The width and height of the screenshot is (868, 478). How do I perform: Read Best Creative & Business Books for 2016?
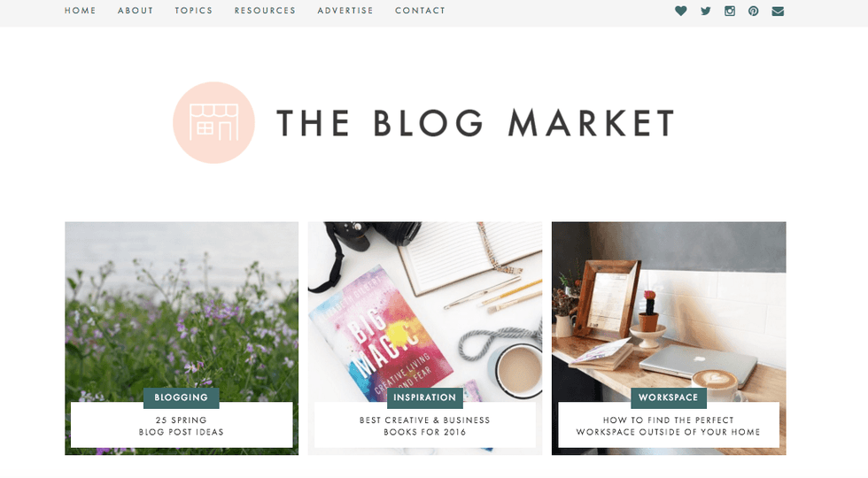(x=424, y=426)
